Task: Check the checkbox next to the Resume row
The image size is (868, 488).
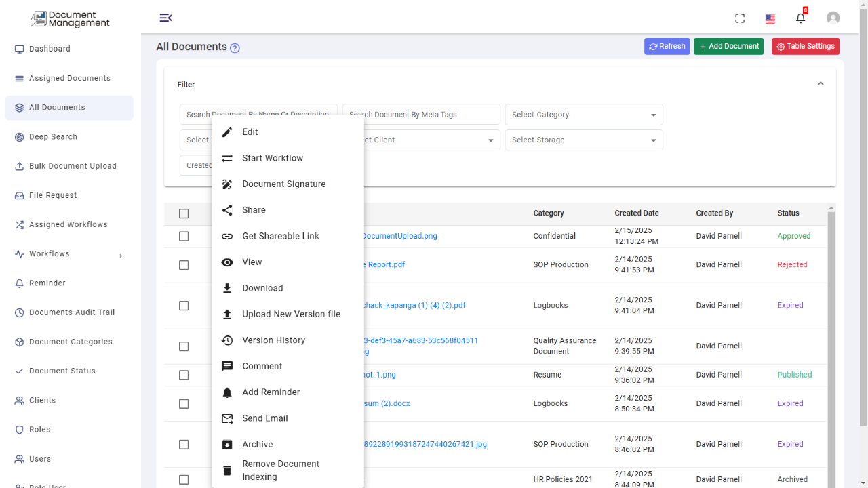Action: coord(184,375)
